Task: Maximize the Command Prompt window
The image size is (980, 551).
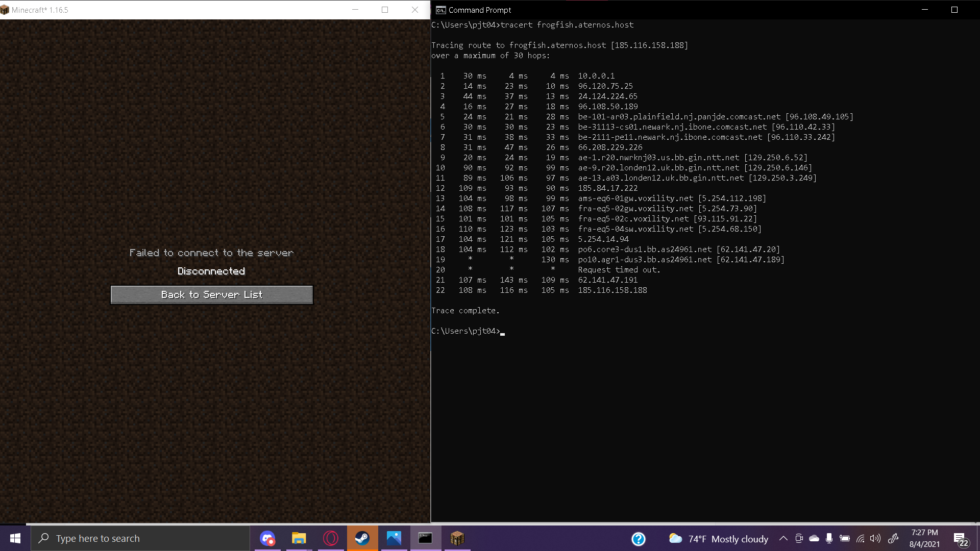Action: tap(954, 10)
